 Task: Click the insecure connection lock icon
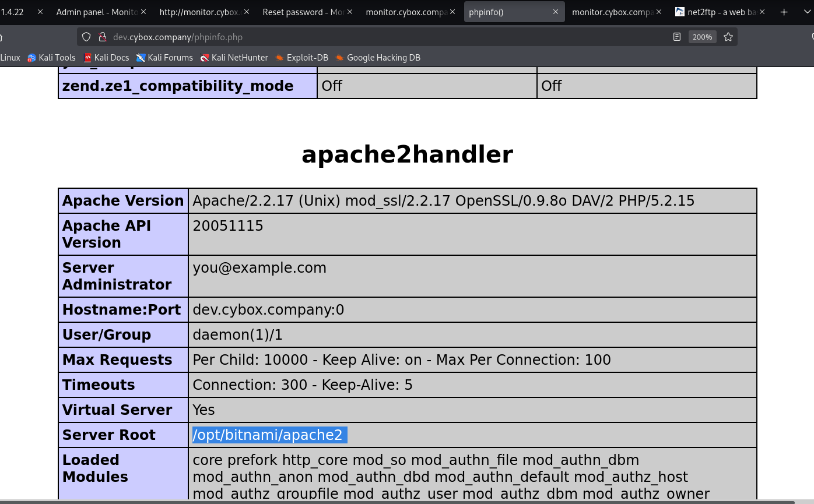(102, 37)
